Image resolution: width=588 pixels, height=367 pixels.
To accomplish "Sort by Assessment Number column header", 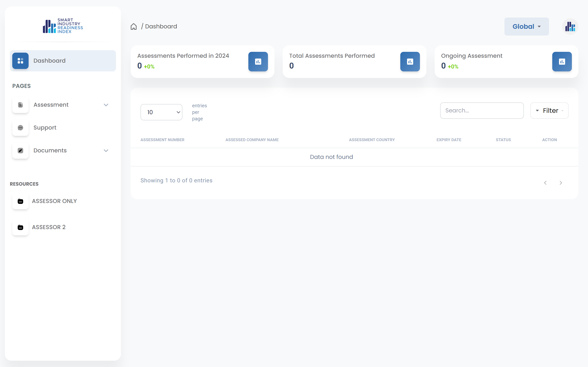I will coord(162,140).
